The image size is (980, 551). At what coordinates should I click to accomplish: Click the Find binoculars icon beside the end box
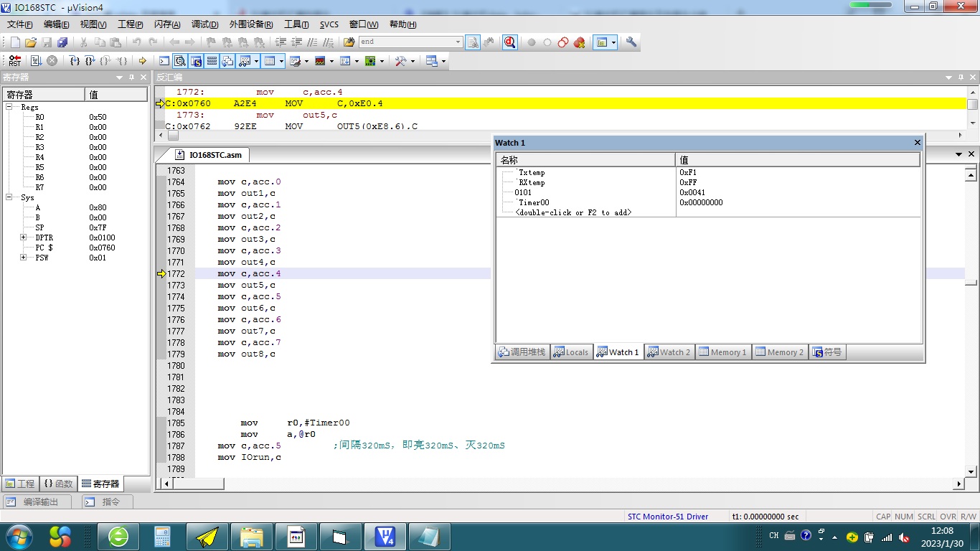489,42
